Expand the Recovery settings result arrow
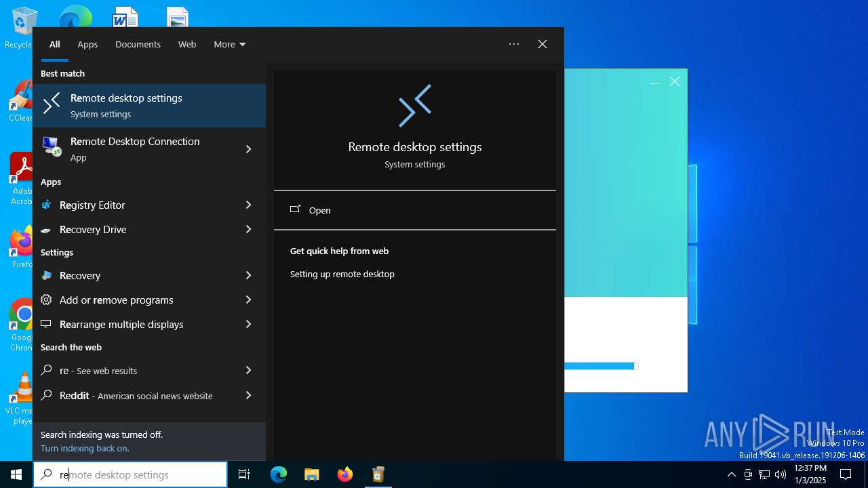The image size is (868, 488). click(x=248, y=275)
